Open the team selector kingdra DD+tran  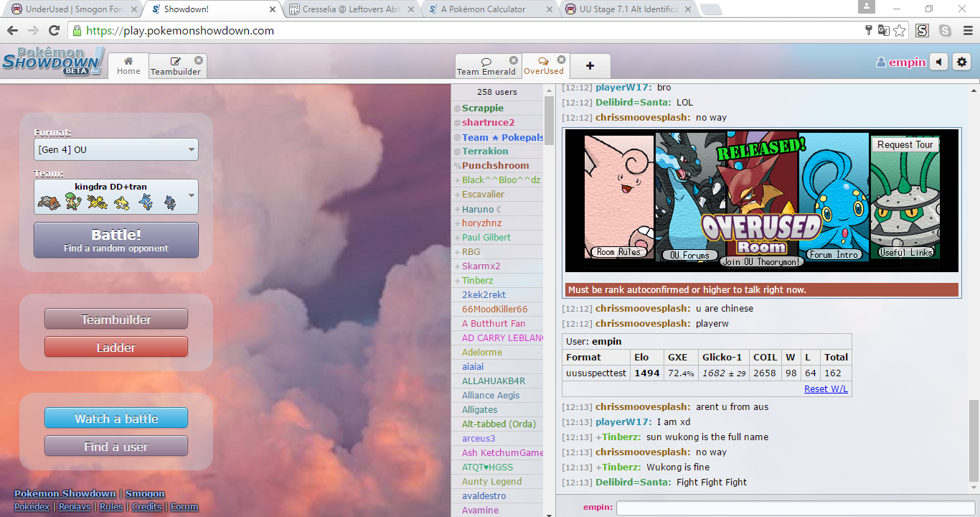pyautogui.click(x=116, y=197)
